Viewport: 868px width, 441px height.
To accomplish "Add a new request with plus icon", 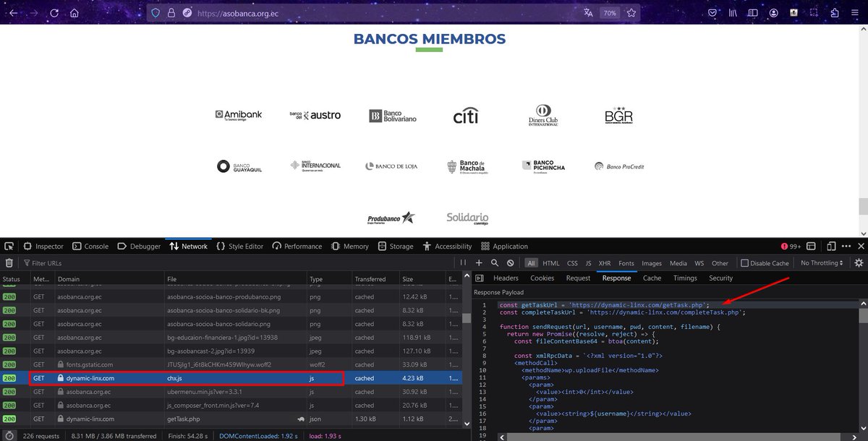I will pyautogui.click(x=479, y=263).
